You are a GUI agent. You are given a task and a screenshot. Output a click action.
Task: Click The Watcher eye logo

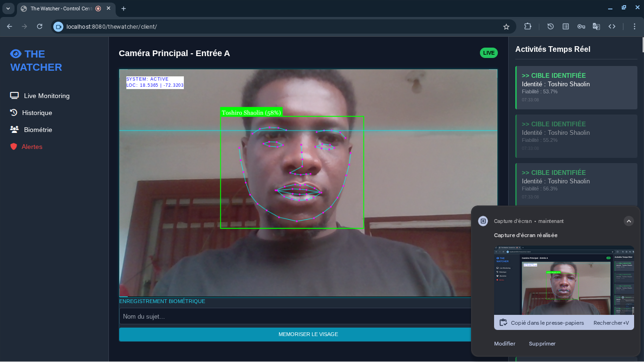(16, 54)
